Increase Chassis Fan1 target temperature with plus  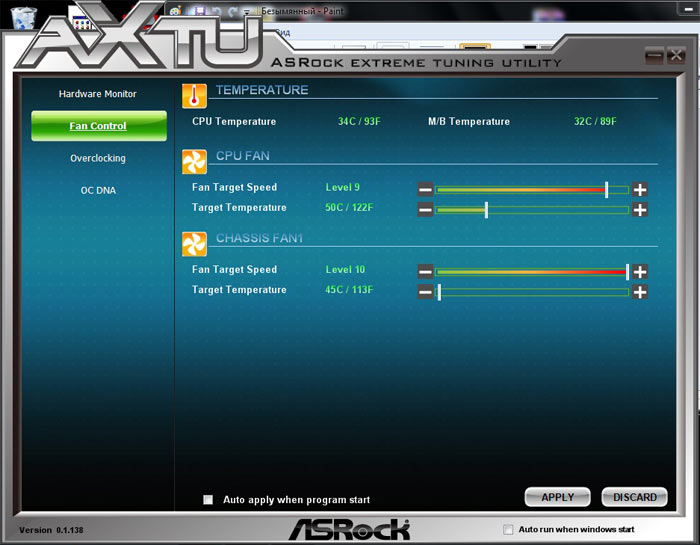pyautogui.click(x=640, y=292)
